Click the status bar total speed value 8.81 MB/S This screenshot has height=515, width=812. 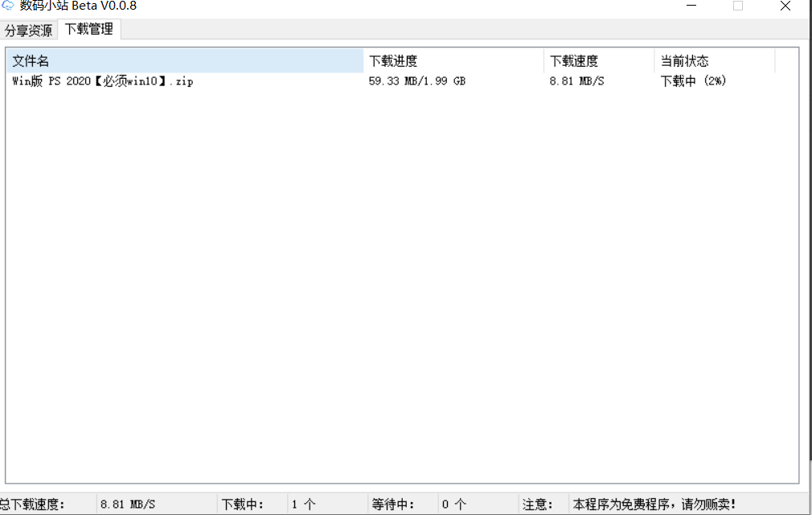click(127, 504)
